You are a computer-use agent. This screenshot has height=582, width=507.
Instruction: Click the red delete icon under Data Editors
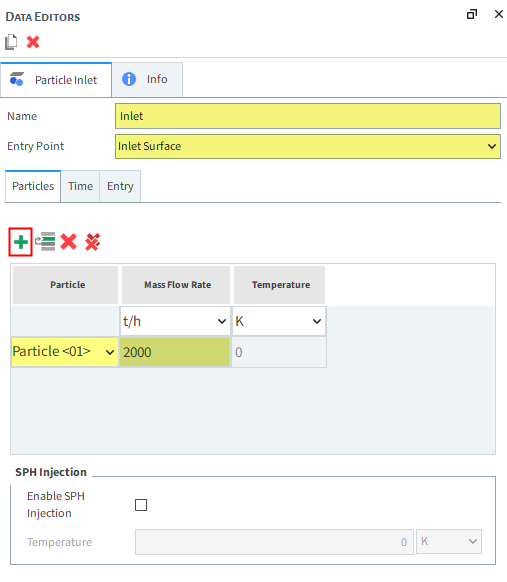pos(33,42)
